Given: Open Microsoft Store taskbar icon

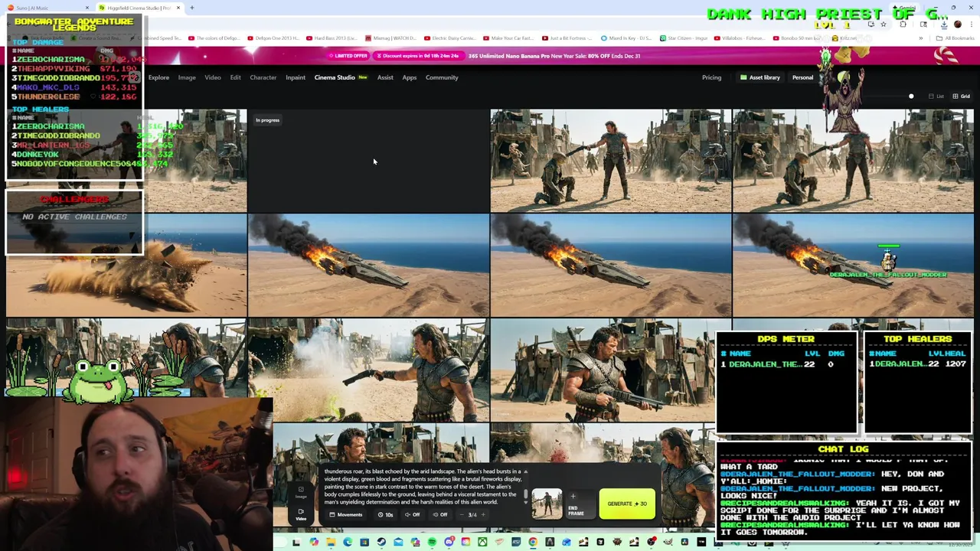Looking at the screenshot, I should click(364, 542).
